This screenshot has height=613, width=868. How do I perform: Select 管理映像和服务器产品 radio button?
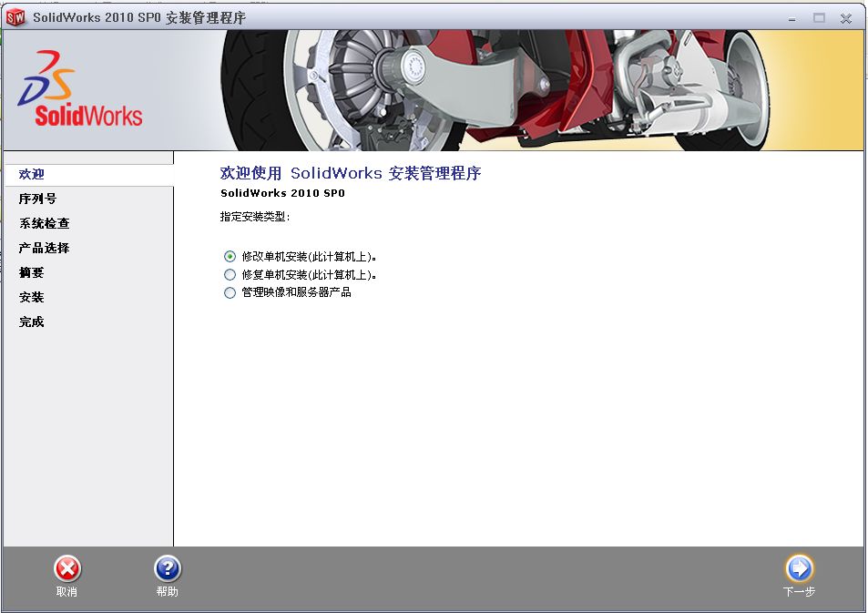(230, 292)
